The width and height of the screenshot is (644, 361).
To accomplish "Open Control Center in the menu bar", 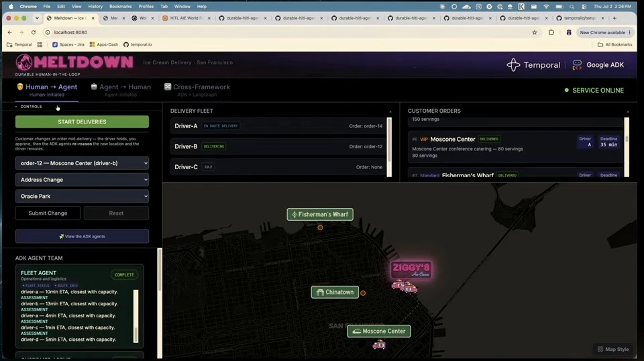I will (584, 7).
